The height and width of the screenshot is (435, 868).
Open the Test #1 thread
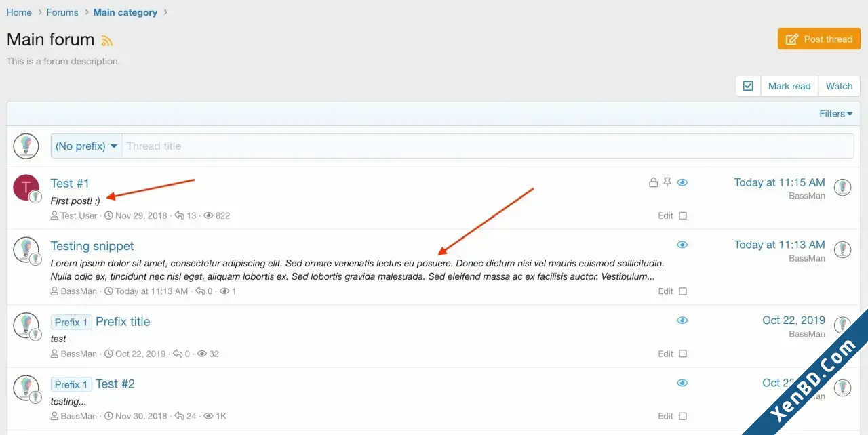point(70,183)
